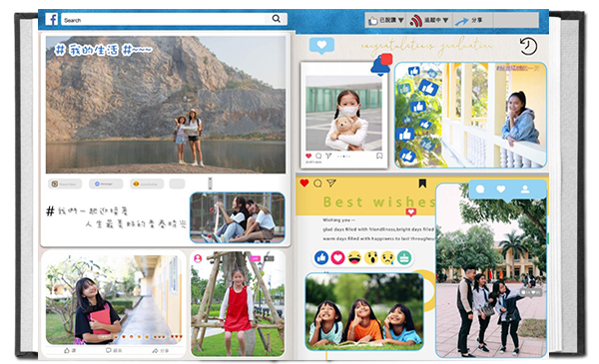Click the pink profile avatar icon

[x=198, y=258]
